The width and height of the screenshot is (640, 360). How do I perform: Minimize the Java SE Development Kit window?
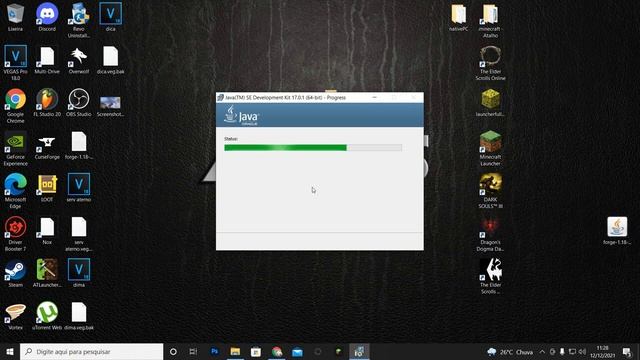point(374,98)
